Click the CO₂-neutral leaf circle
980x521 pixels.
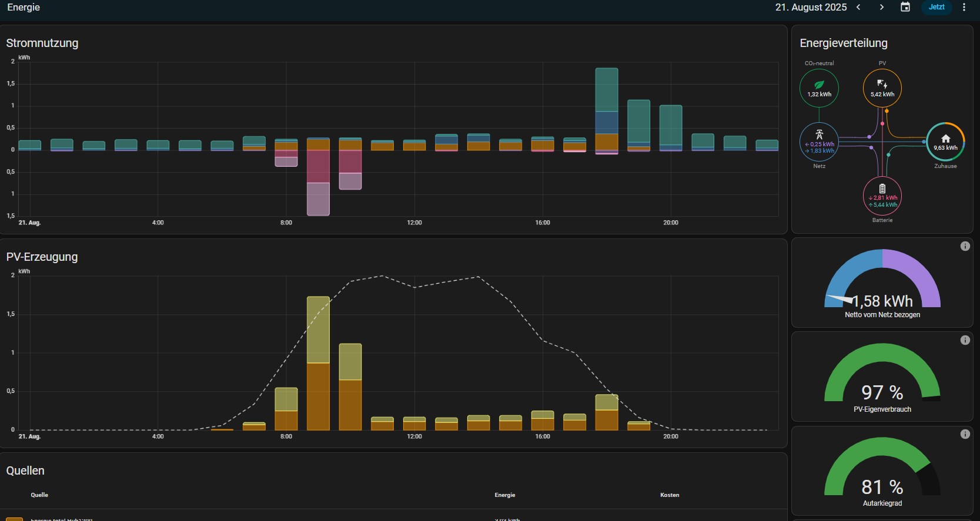pos(819,88)
